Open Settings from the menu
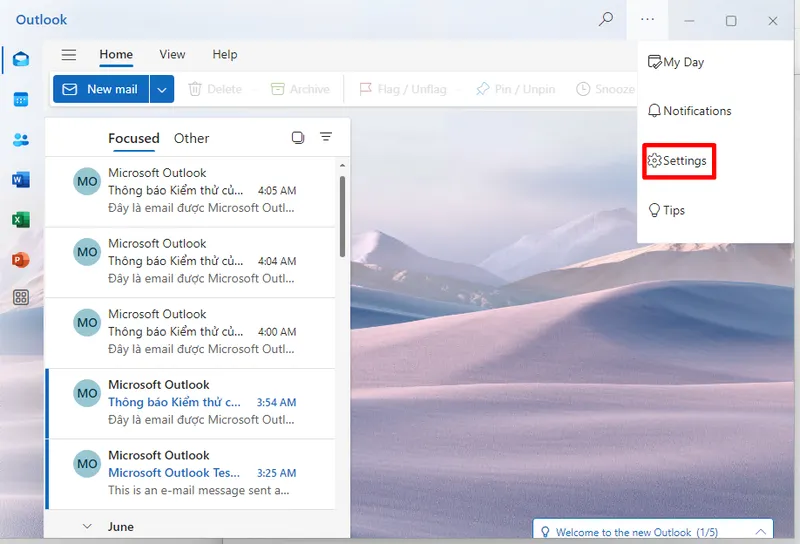The image size is (800, 544). pos(677,161)
